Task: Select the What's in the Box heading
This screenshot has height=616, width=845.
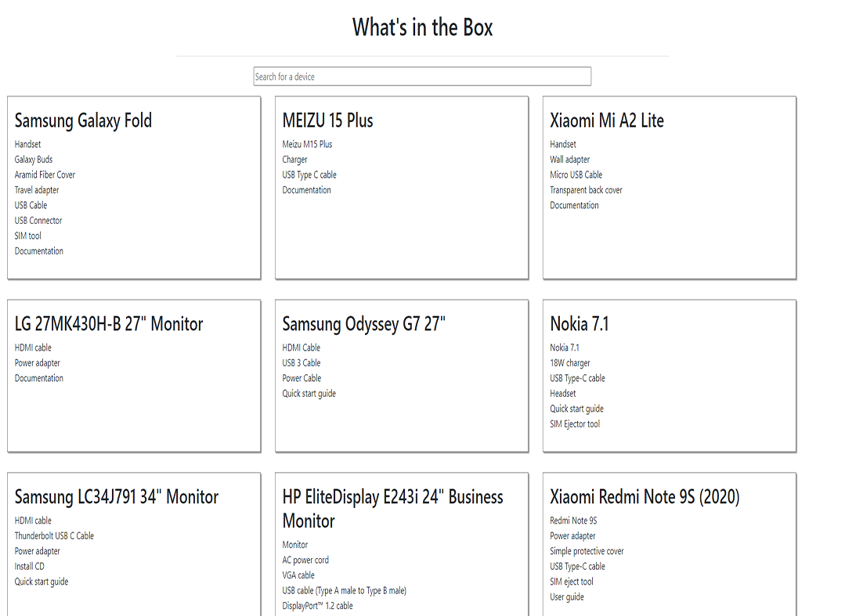Action: click(x=423, y=27)
